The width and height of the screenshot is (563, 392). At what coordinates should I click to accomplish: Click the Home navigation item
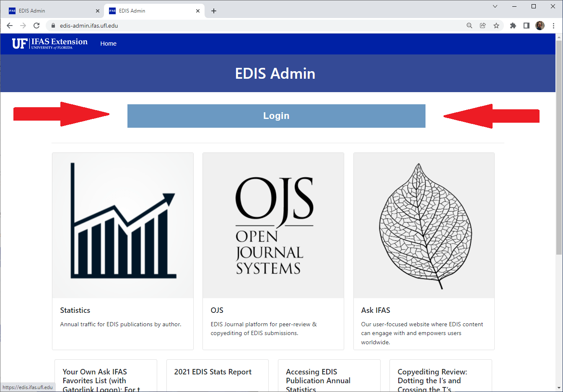108,44
